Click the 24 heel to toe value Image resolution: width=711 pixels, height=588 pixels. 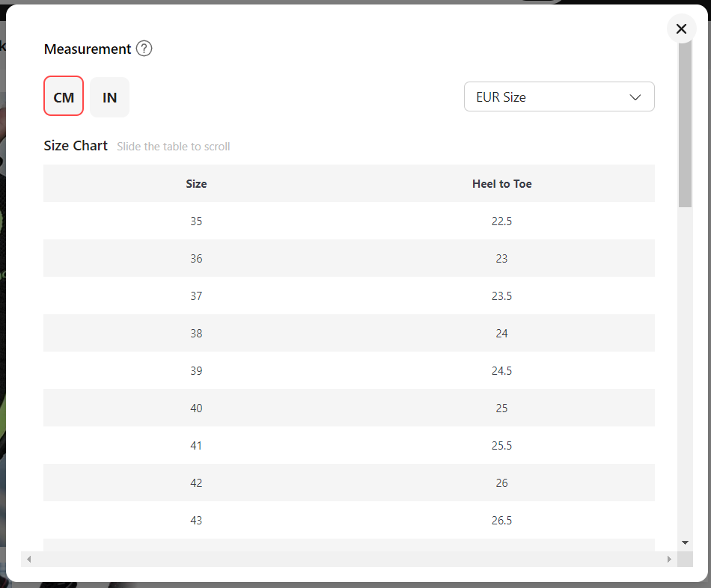(x=501, y=333)
